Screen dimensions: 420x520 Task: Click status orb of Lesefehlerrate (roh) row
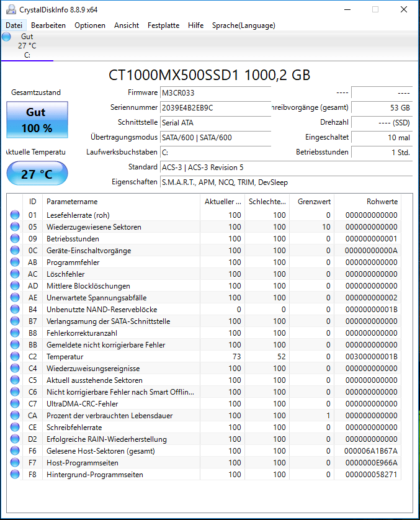pyautogui.click(x=15, y=215)
